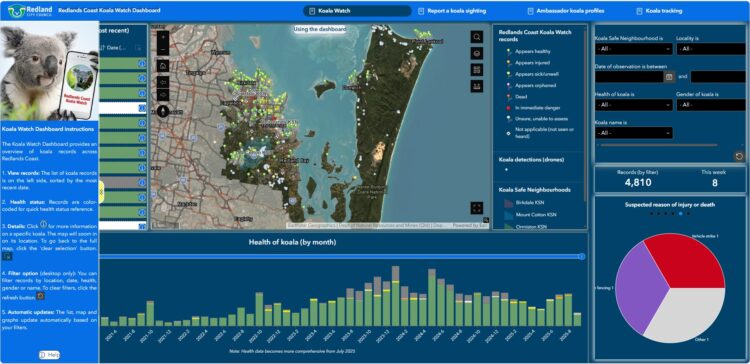This screenshot has width=750, height=364.
Task: Go to next map extent button
Action: point(163,95)
